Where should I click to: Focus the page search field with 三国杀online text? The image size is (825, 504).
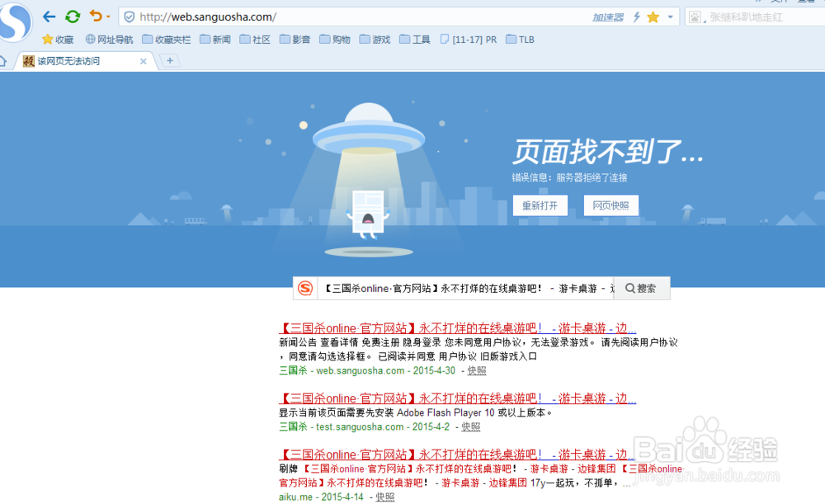click(466, 289)
